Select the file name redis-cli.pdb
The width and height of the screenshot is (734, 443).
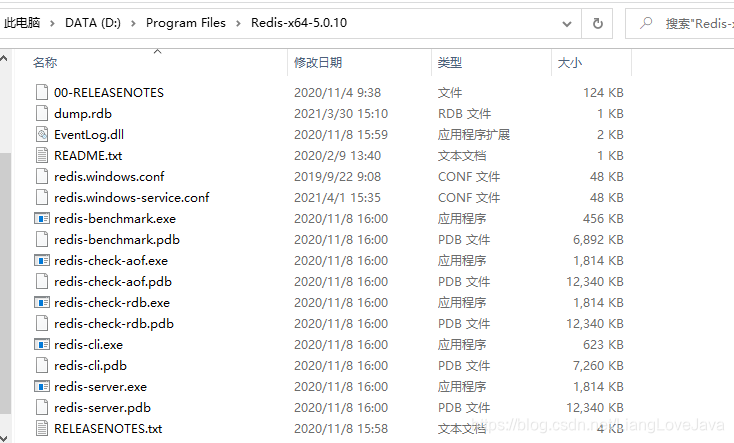pos(90,366)
